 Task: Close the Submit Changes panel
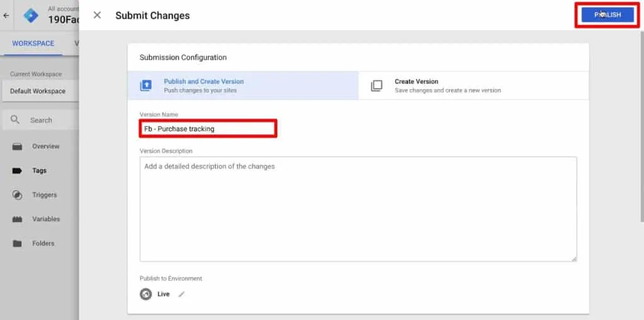pos(97,15)
